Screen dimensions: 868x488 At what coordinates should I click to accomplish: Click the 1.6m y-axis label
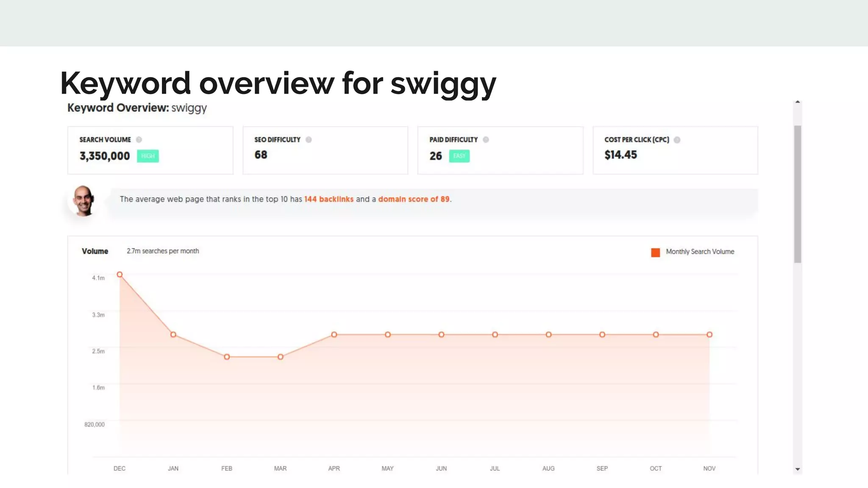point(98,388)
